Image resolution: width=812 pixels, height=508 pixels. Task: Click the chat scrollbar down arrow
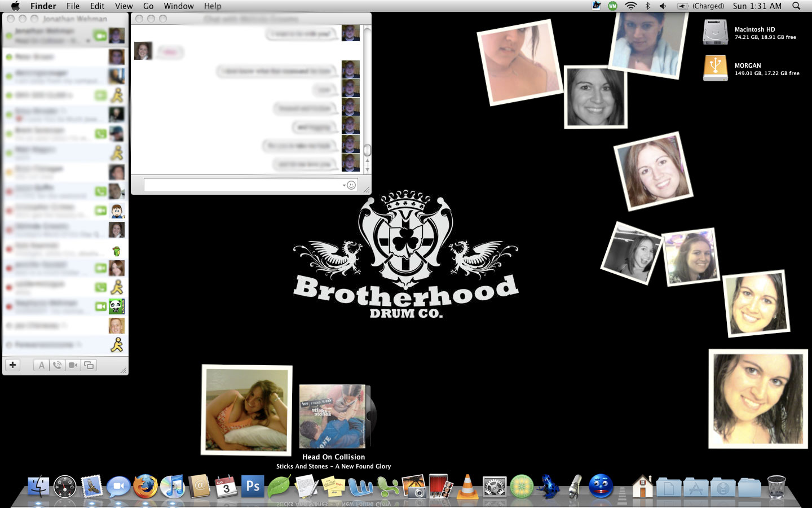pyautogui.click(x=367, y=169)
